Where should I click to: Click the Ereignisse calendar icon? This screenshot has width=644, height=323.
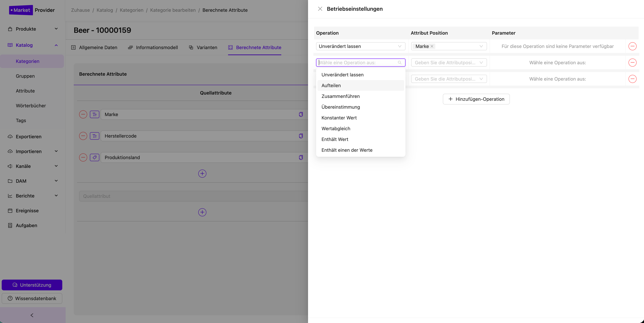coord(10,211)
